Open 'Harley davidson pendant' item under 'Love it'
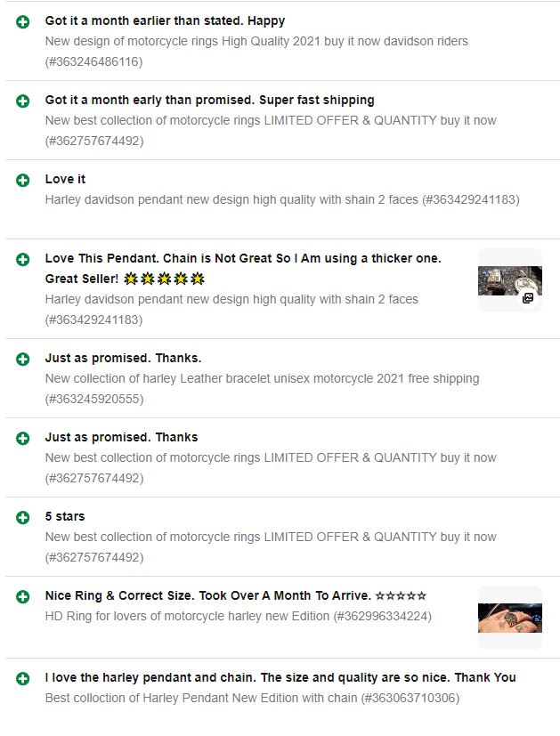The width and height of the screenshot is (560, 736). [x=282, y=200]
